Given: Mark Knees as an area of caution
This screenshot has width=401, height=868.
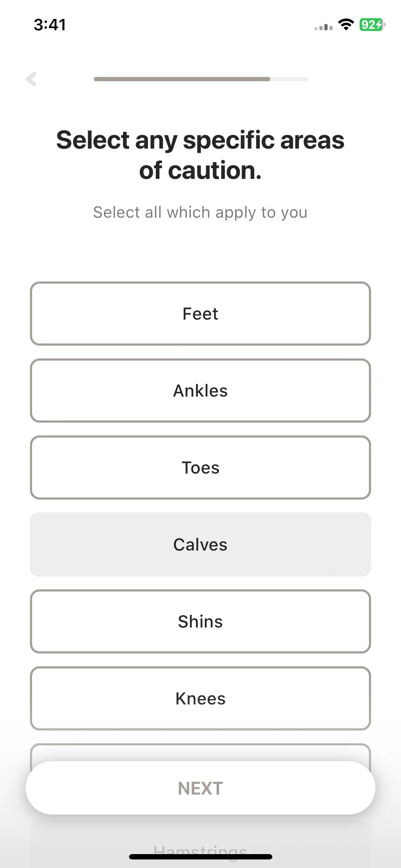Looking at the screenshot, I should tap(200, 698).
